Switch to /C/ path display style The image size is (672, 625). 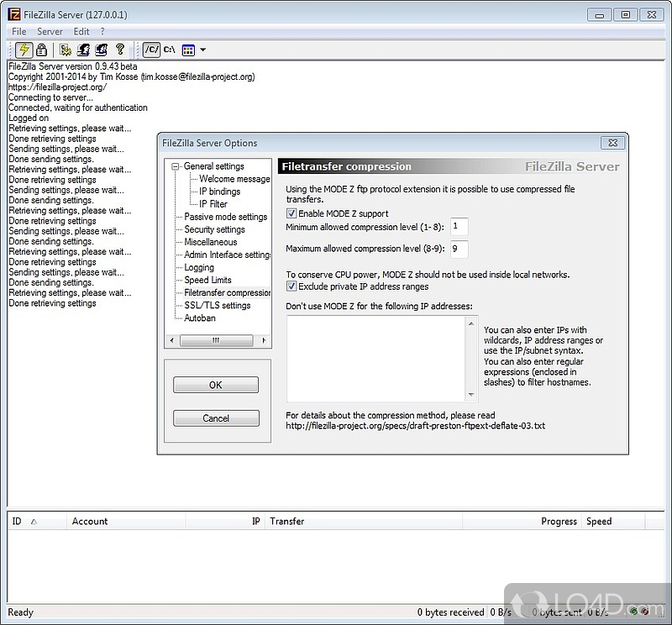(151, 50)
